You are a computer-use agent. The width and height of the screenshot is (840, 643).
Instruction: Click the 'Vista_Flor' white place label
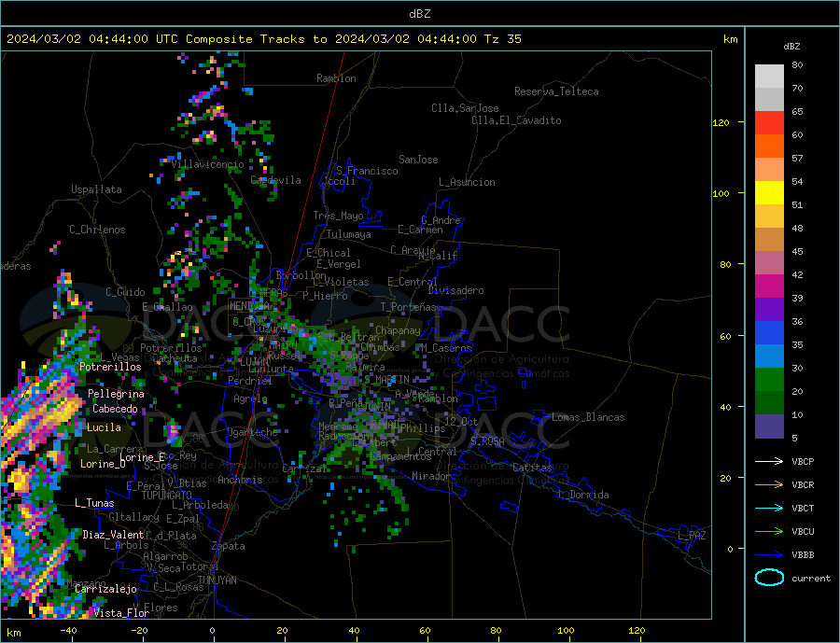coord(121,613)
